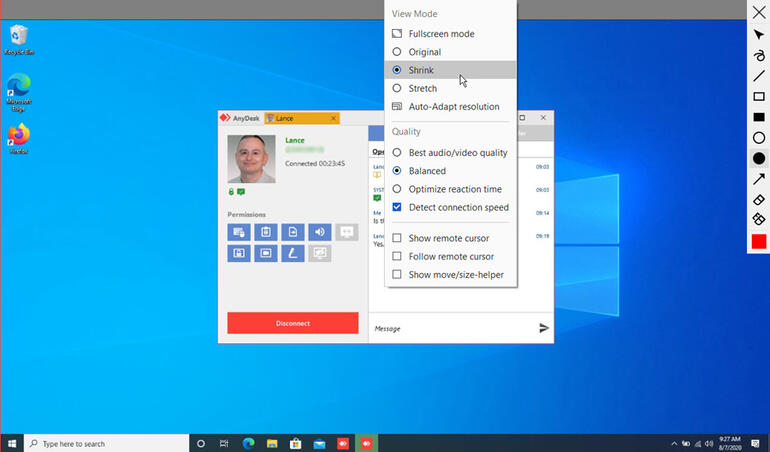Toggle the sound permission speaker icon

(x=319, y=232)
